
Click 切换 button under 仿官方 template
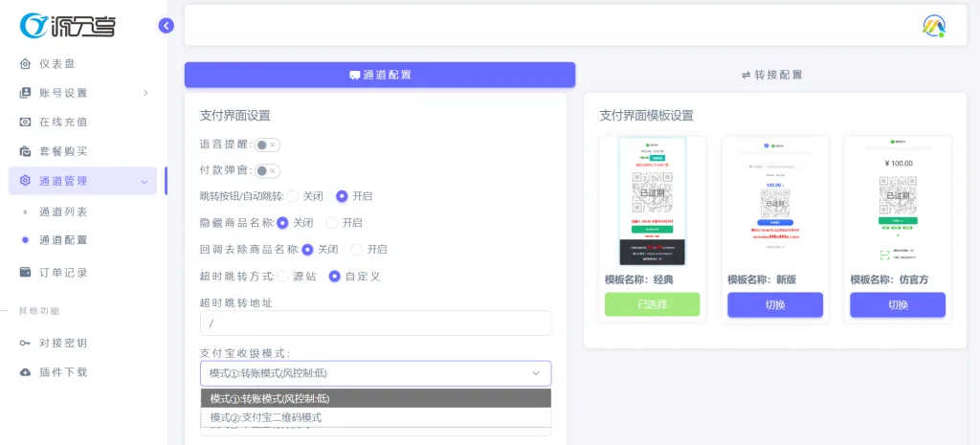pyautogui.click(x=898, y=305)
